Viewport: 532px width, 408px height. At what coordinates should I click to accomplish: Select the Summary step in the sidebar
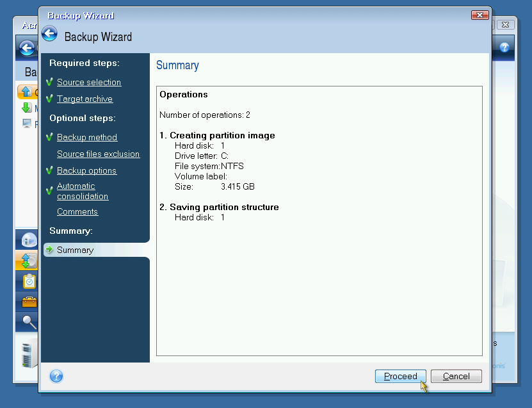75,250
